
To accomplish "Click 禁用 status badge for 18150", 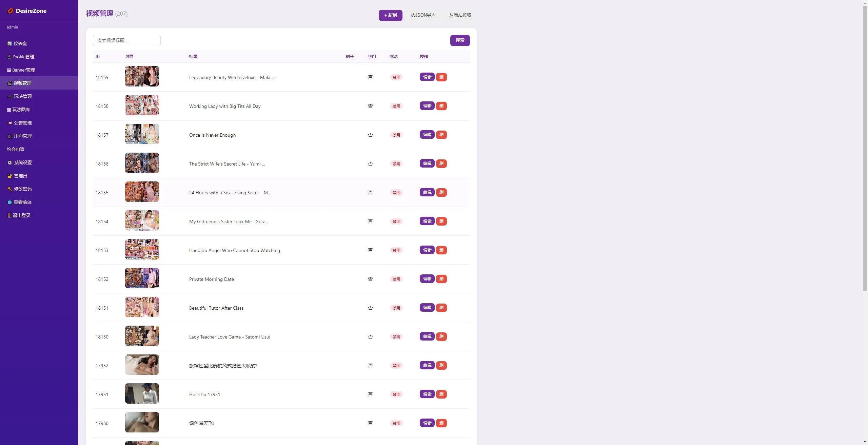I will tap(396, 337).
